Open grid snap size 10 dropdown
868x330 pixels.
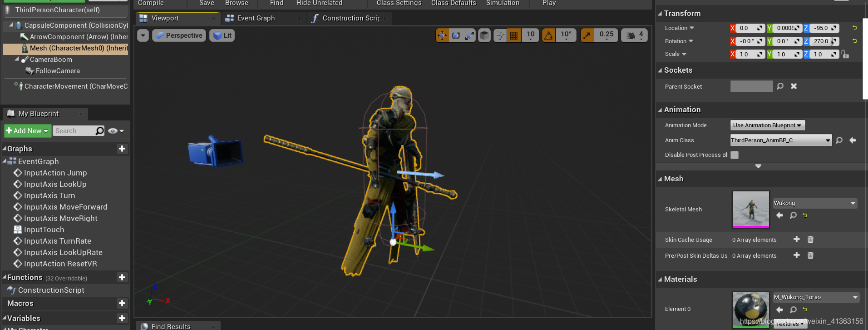(530, 35)
